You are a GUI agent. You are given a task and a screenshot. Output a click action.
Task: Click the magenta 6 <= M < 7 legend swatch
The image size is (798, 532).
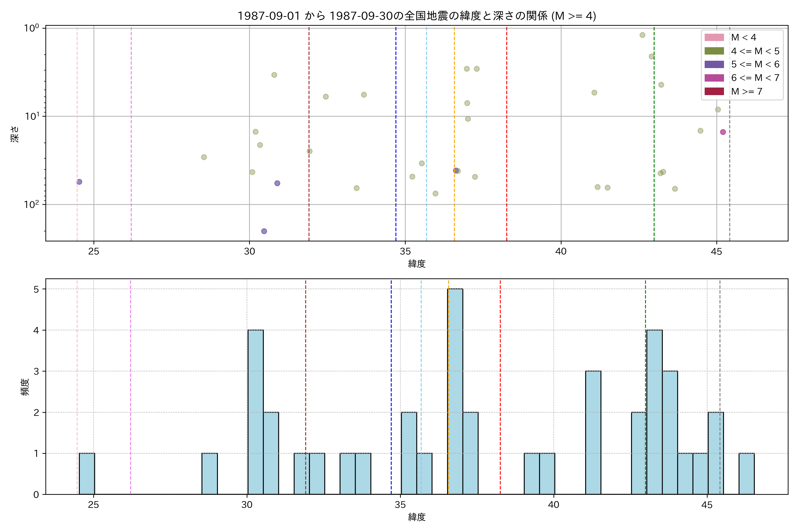pos(714,78)
